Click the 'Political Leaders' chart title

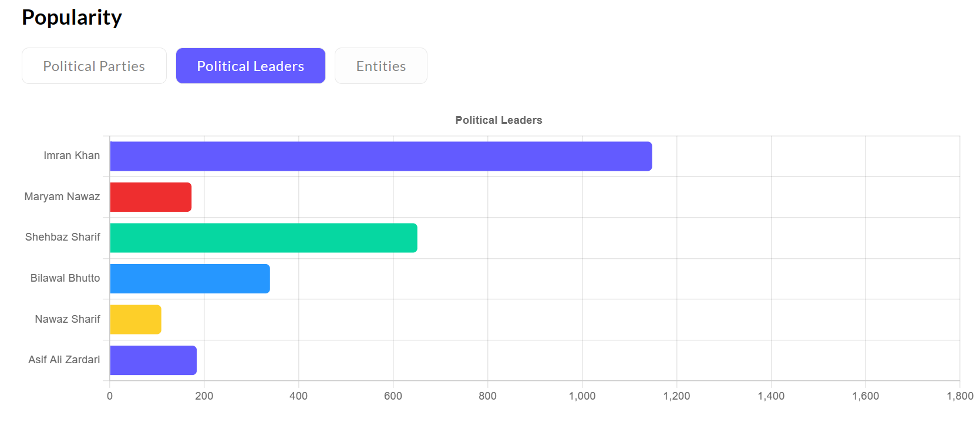(499, 120)
